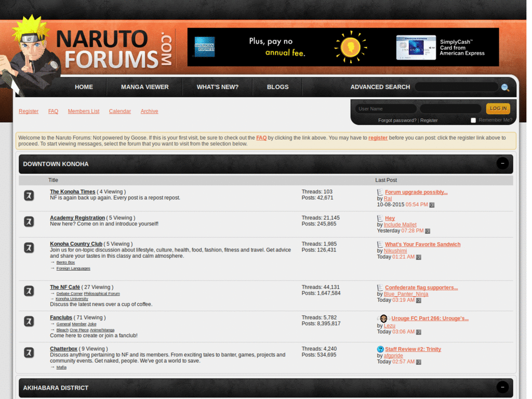532x399 pixels.
Task: Click post icon beside What's Your Favorite Sandwich
Action: 380,244
